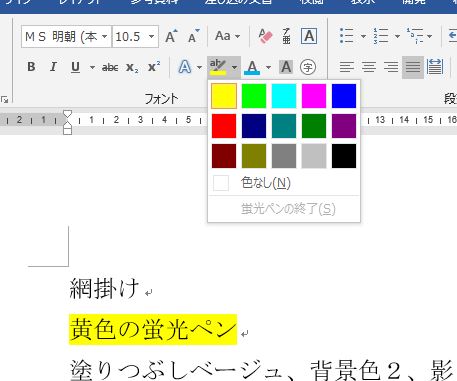The image size is (457, 381).
Task: Click the Clear All Formatting eraser icon
Action: pyautogui.click(x=265, y=36)
